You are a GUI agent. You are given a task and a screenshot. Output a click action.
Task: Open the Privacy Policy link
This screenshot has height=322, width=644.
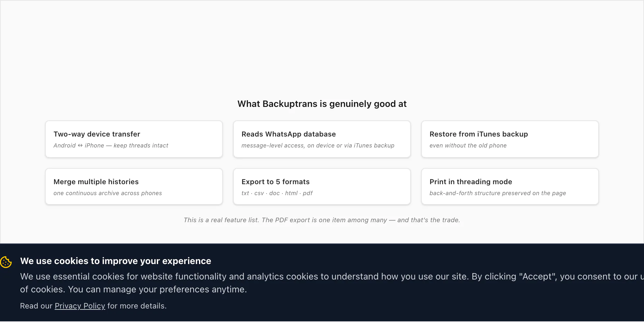(80, 306)
